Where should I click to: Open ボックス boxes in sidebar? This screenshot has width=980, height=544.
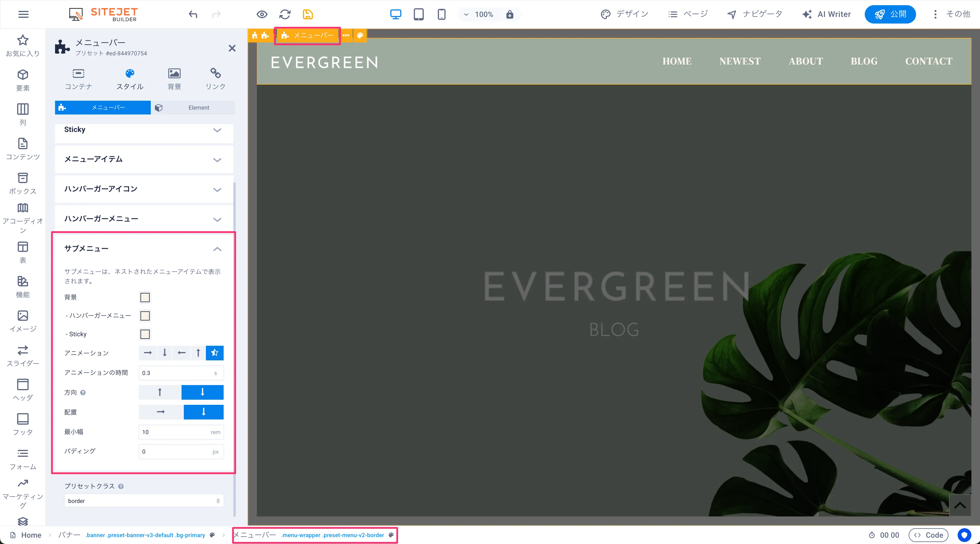pyautogui.click(x=23, y=183)
